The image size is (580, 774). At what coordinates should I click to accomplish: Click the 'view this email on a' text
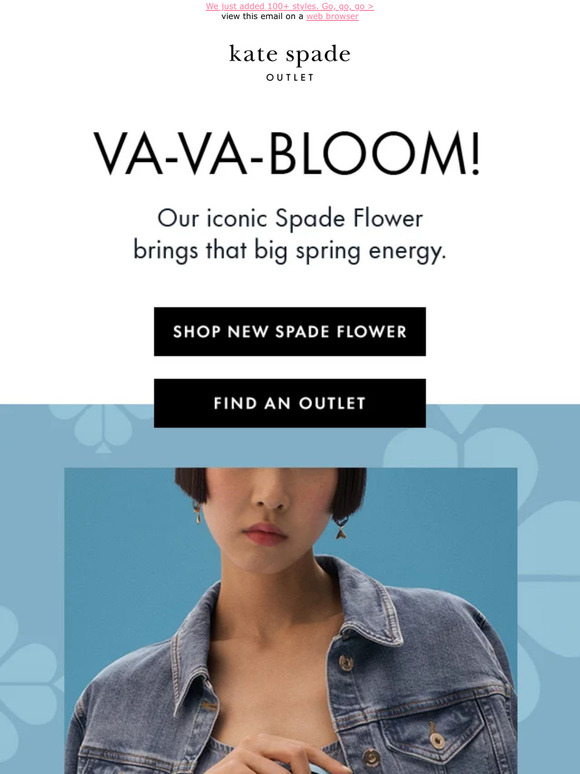tap(263, 16)
